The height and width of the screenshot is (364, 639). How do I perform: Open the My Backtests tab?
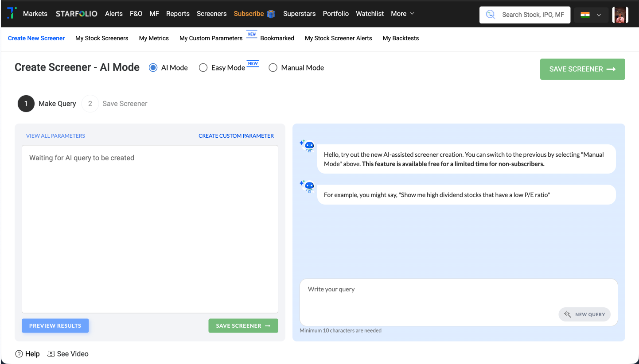(x=401, y=38)
